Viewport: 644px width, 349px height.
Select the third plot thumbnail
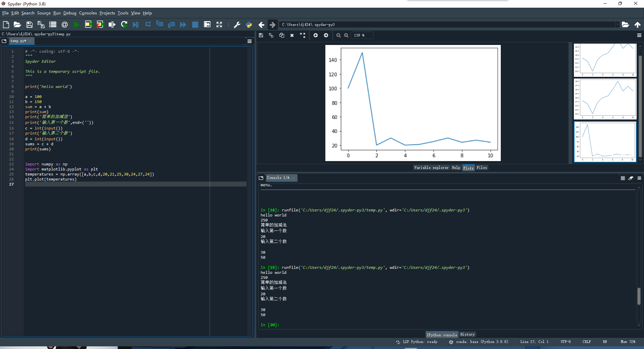point(605,142)
